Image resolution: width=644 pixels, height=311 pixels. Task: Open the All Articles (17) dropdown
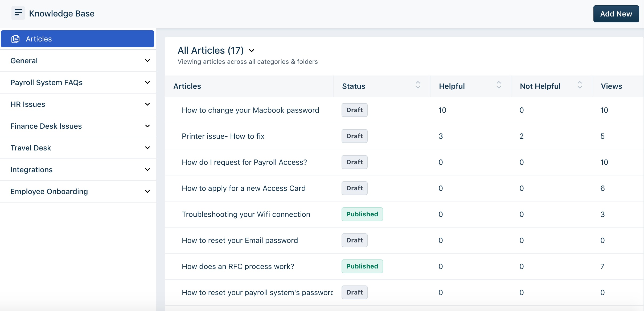[251, 51]
